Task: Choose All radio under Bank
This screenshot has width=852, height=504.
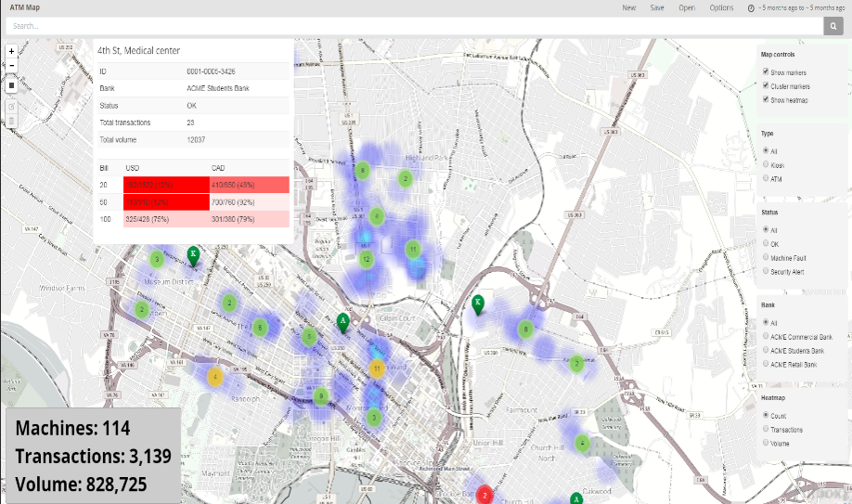Action: point(766,322)
